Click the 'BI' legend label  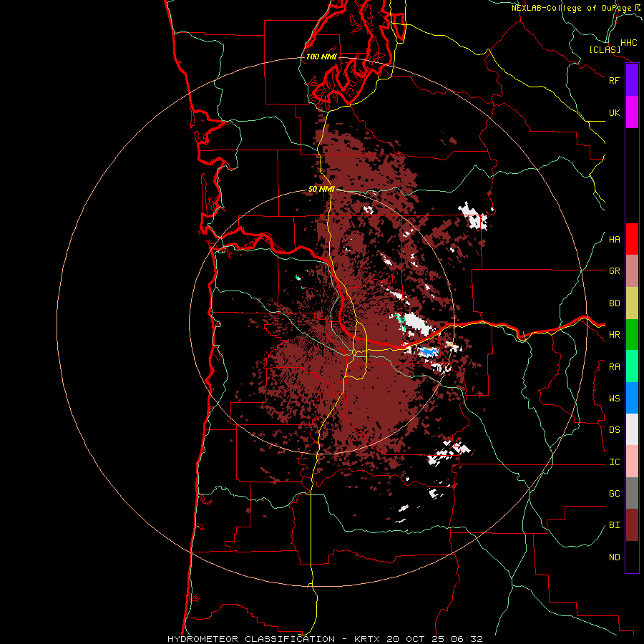coord(614,525)
